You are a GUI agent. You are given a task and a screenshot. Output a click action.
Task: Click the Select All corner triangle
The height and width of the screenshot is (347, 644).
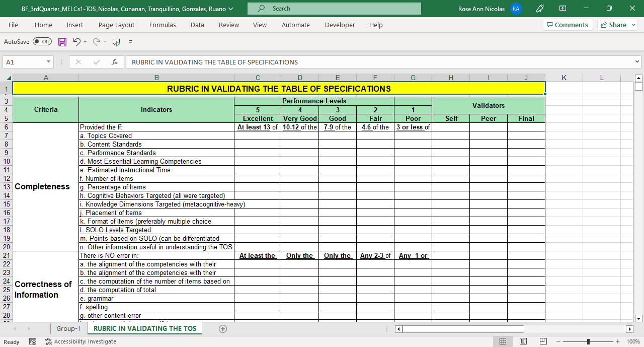coord(8,78)
